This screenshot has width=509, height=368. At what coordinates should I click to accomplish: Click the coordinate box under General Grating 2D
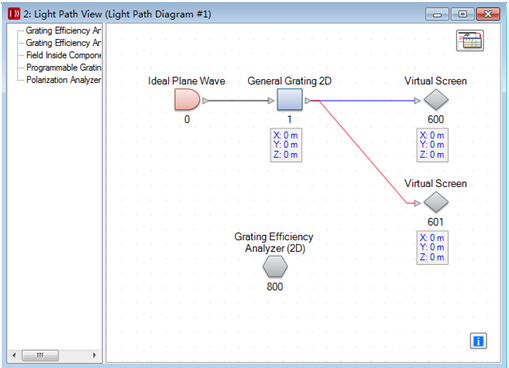[286, 145]
